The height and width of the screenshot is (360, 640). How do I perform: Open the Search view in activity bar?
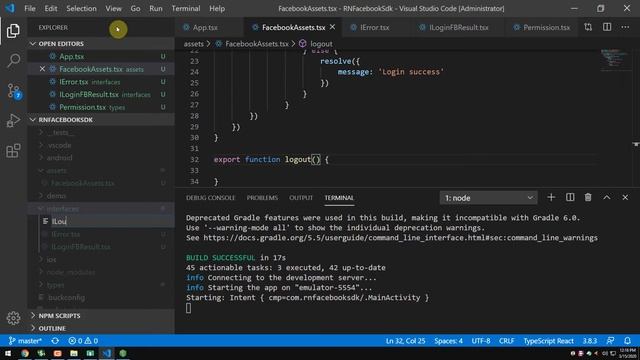[13, 60]
